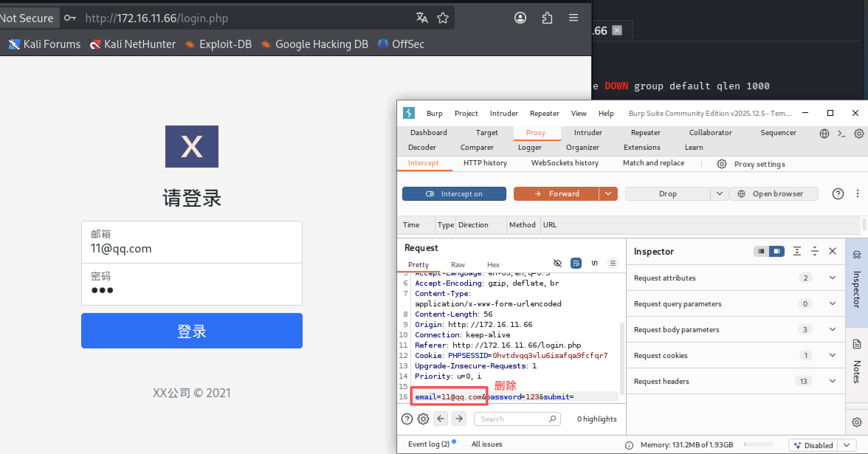Click the memory usage progress bar
The height and width of the screenshot is (454, 868).
pos(758,445)
